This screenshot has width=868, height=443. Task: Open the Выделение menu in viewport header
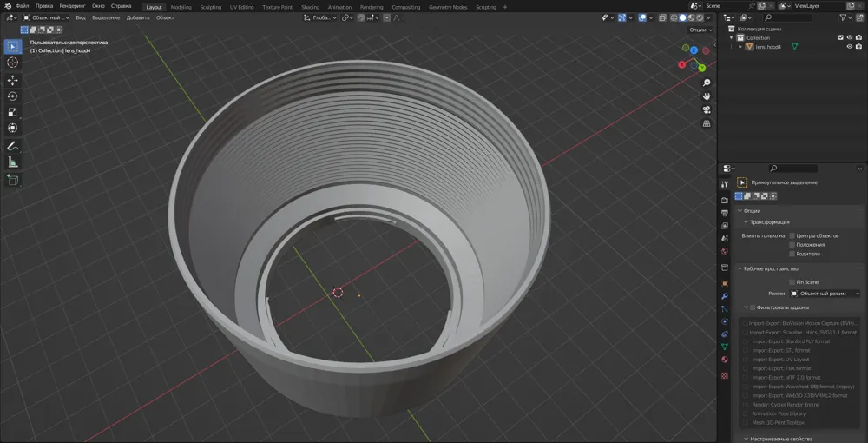(106, 17)
